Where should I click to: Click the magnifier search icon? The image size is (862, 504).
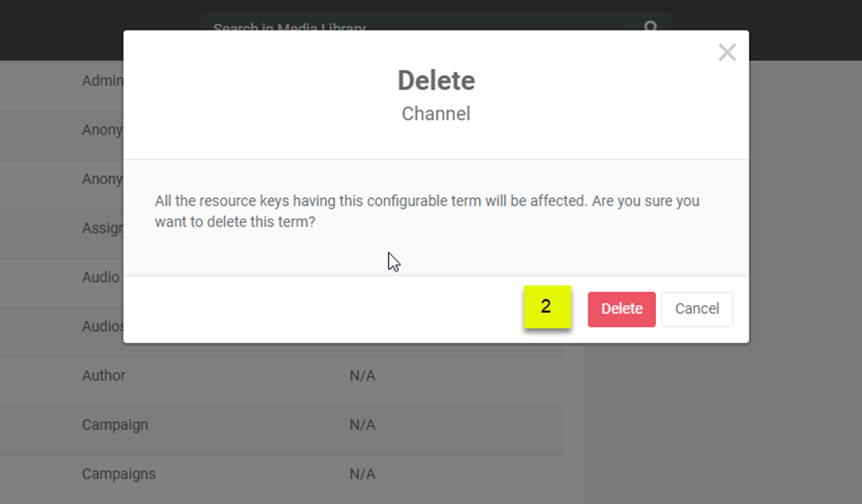[651, 27]
